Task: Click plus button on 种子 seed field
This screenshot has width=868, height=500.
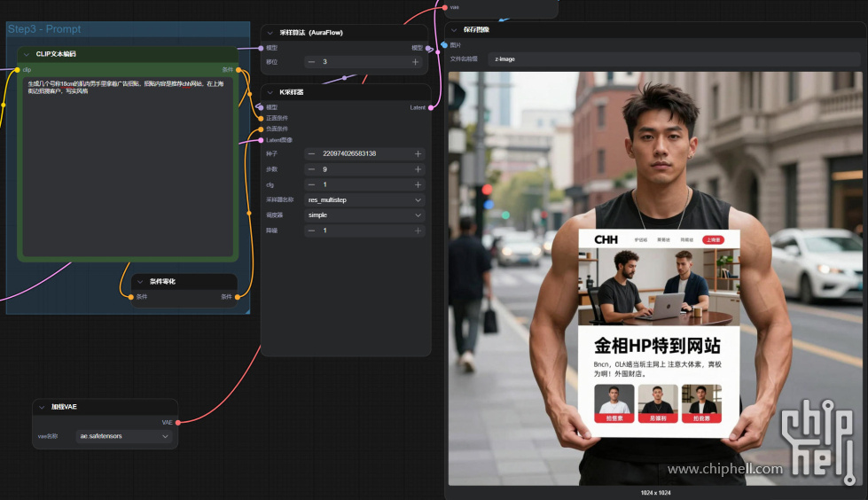Action: coord(418,153)
